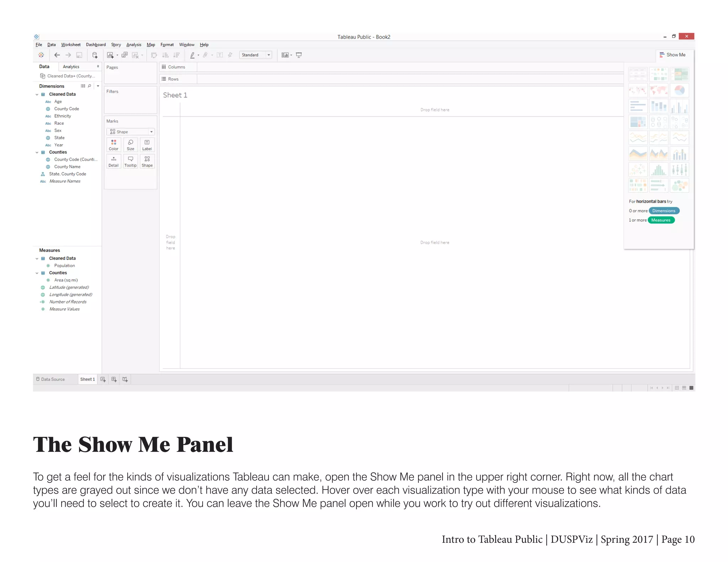Open the Standard fit dropdown
This screenshot has height=562, width=728.
pyautogui.click(x=256, y=55)
